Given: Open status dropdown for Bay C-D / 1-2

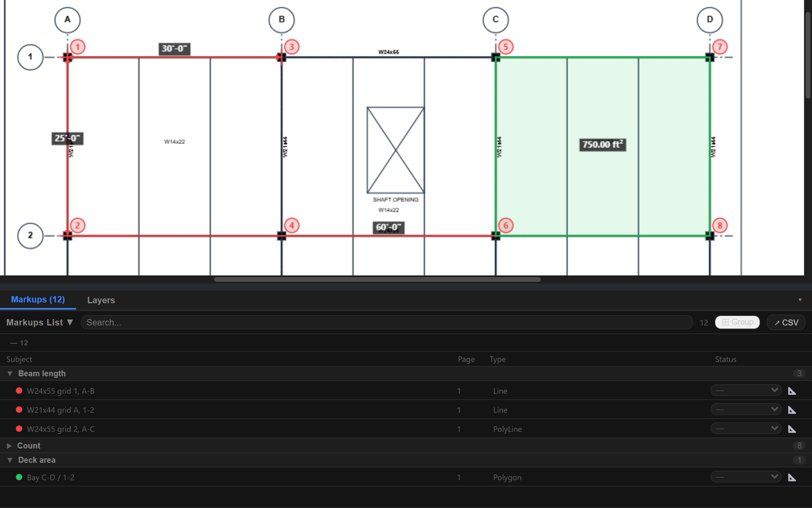Looking at the screenshot, I should tap(746, 477).
